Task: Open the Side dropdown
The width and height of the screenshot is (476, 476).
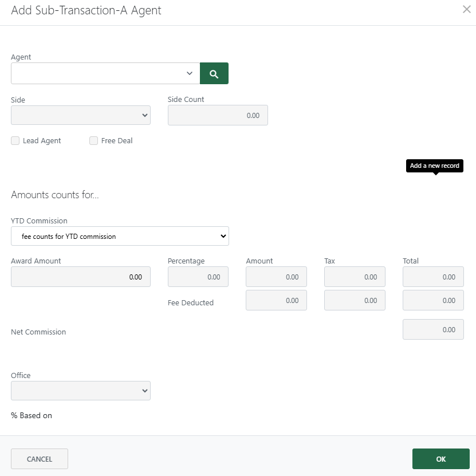Action: pyautogui.click(x=80, y=115)
